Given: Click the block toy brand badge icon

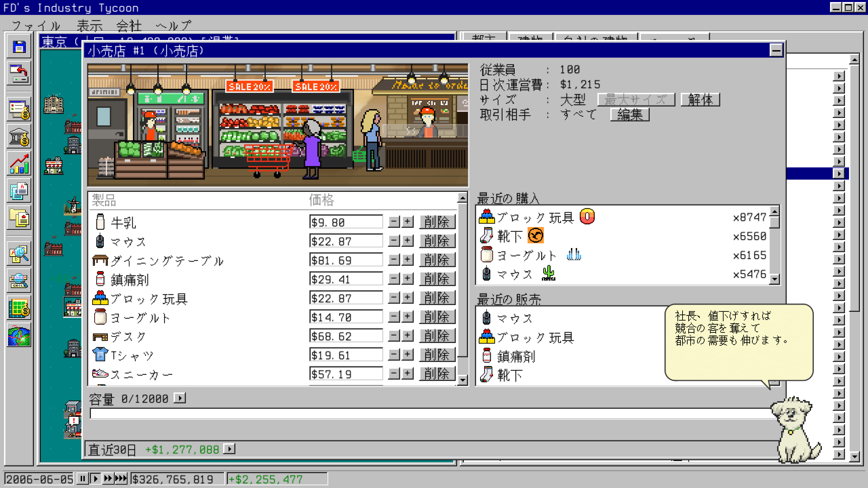Looking at the screenshot, I should click(x=587, y=217).
